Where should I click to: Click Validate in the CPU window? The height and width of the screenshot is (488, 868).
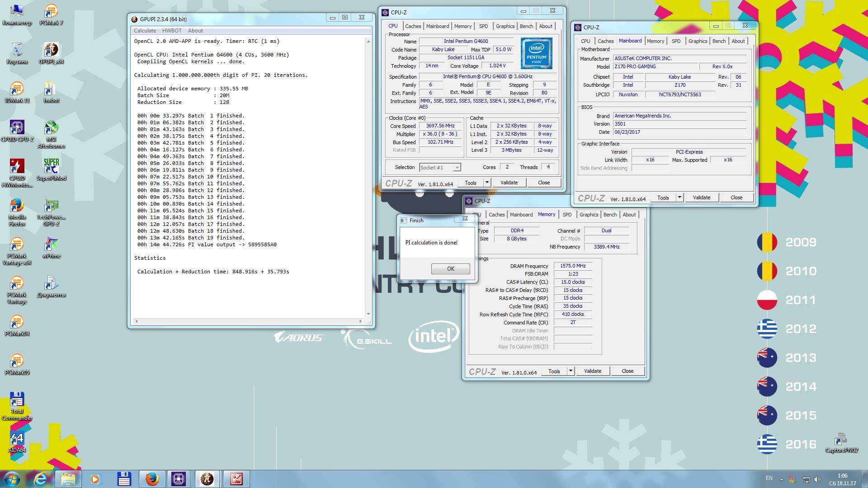(509, 183)
